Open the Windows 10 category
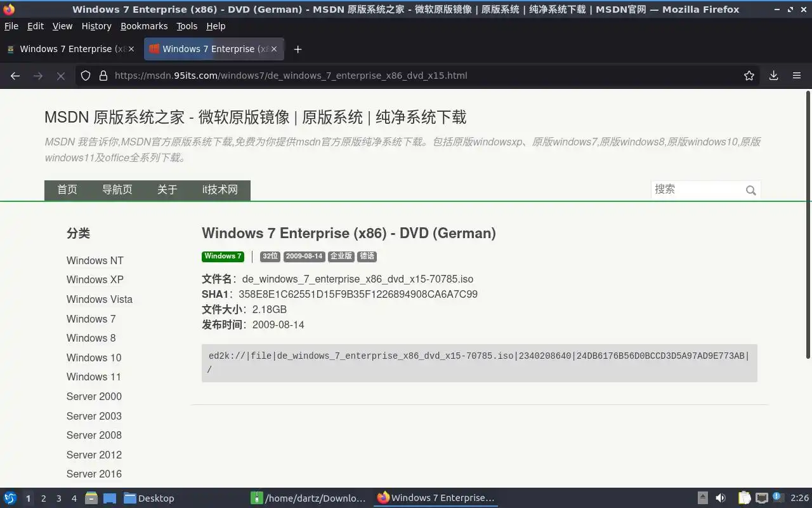The image size is (812, 508). click(x=94, y=358)
